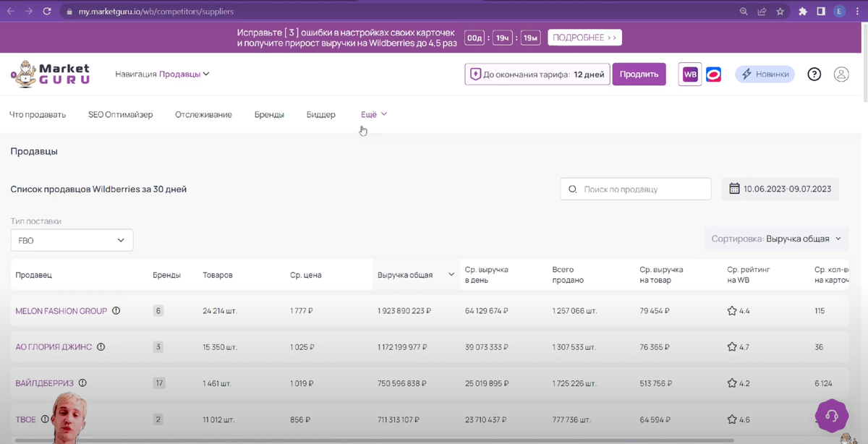Screen dimensions: 868x444
Task: Open the SEO Оптимайзер menu item
Action: pos(121,114)
